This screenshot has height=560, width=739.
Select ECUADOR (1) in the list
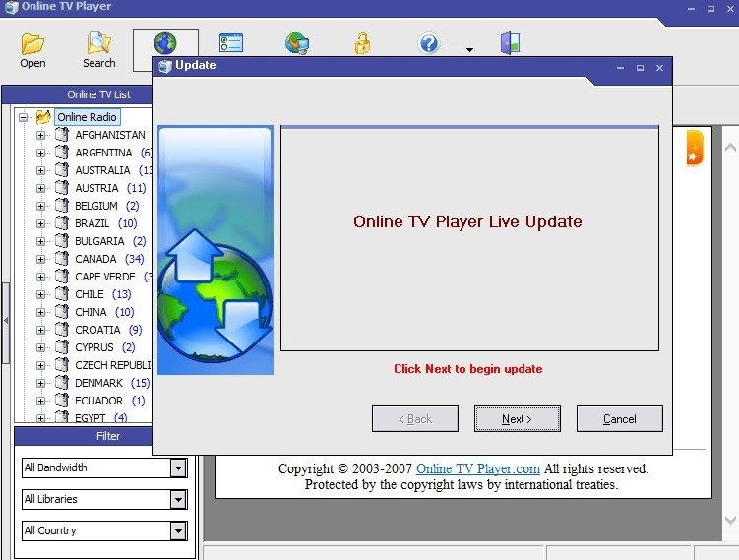(x=110, y=401)
